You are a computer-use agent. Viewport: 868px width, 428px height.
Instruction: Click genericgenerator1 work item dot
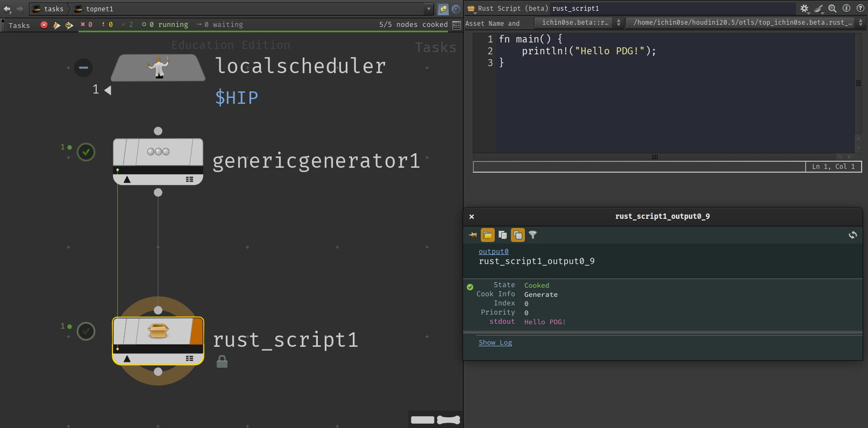pyautogui.click(x=117, y=170)
